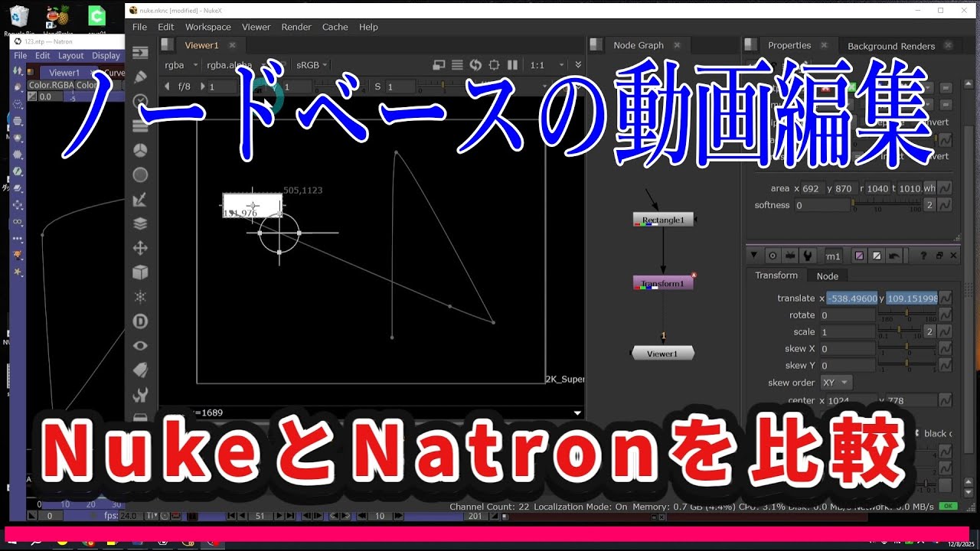Open the Transform nodes four-arrow icon
980x551 pixels.
[140, 248]
